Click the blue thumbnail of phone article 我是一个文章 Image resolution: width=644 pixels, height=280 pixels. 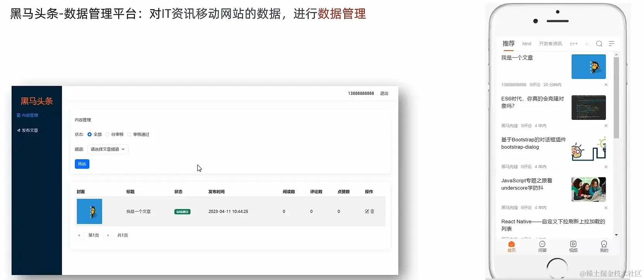pos(589,66)
